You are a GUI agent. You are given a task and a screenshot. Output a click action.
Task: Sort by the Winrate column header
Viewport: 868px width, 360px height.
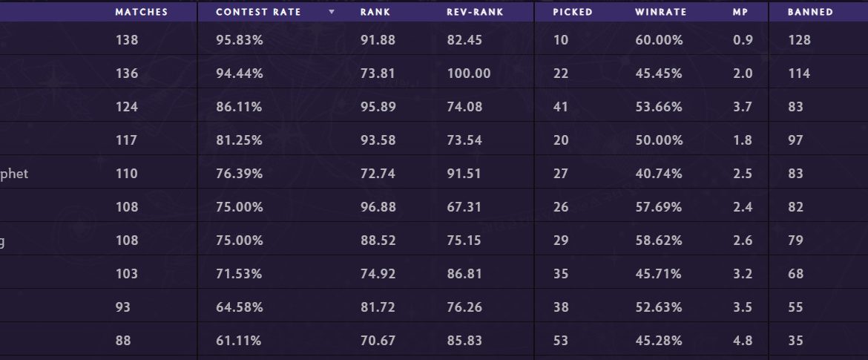point(660,12)
